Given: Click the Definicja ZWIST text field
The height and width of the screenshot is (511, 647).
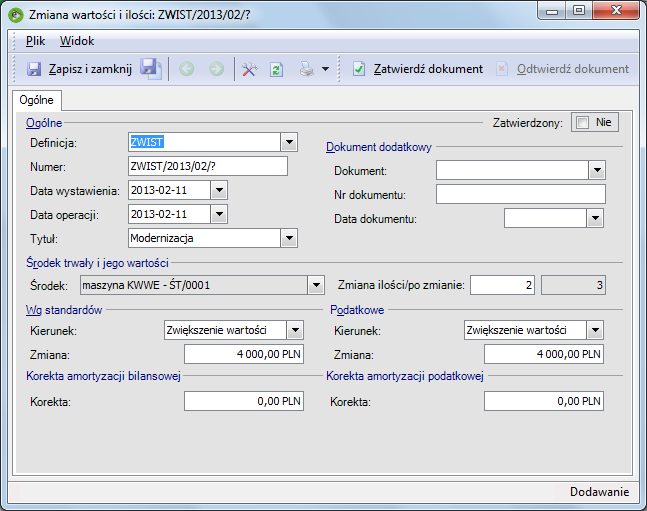Looking at the screenshot, I should 205,142.
